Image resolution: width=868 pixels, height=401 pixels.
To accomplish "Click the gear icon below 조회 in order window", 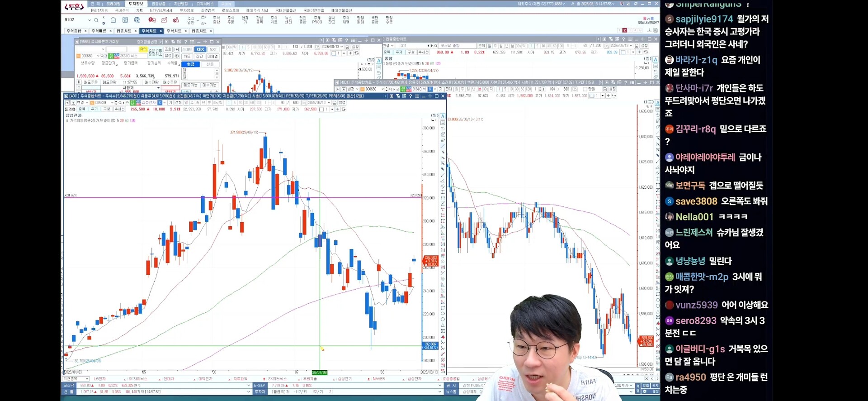I will coord(177,56).
